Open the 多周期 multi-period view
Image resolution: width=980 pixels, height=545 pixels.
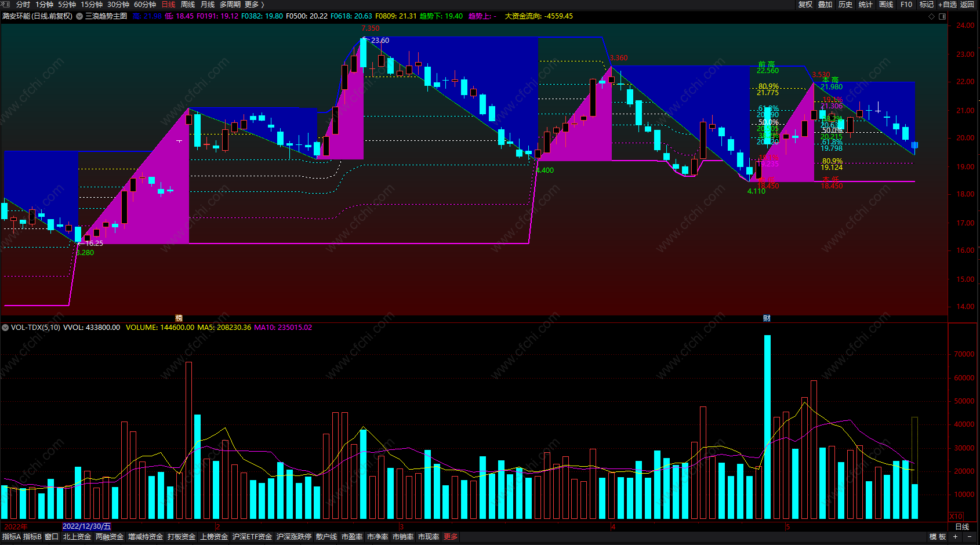pos(230,5)
